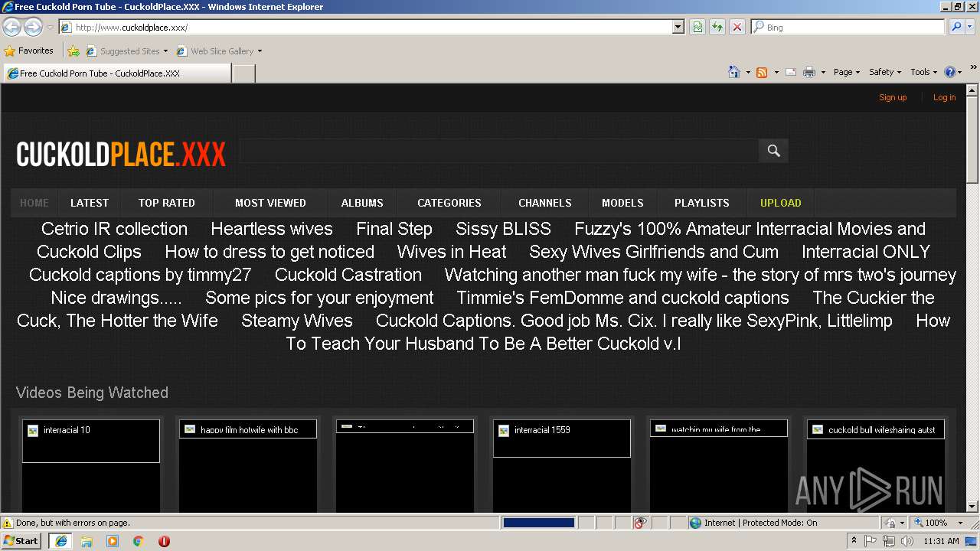Expand the Suggested Sites dropdown
The width and height of the screenshot is (980, 551).
[x=165, y=51]
